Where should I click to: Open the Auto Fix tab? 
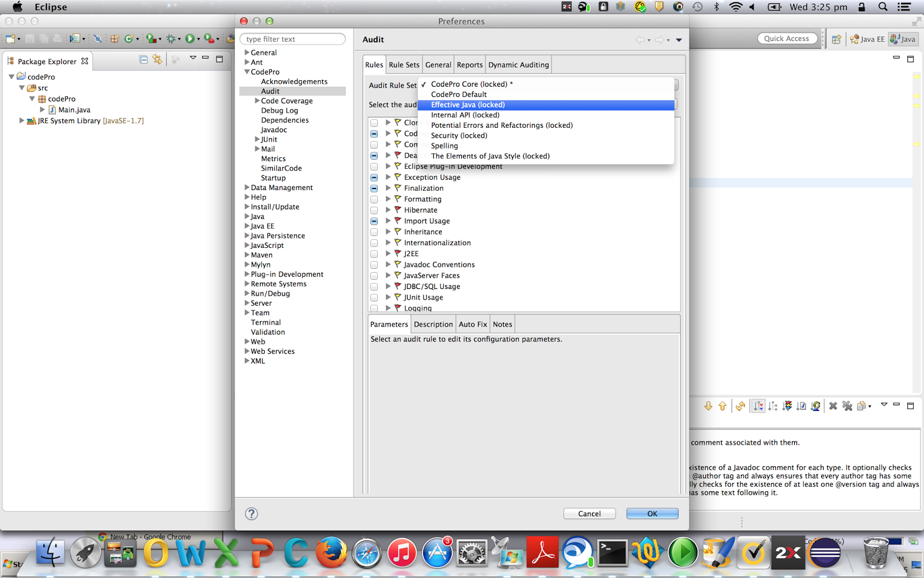(x=473, y=324)
